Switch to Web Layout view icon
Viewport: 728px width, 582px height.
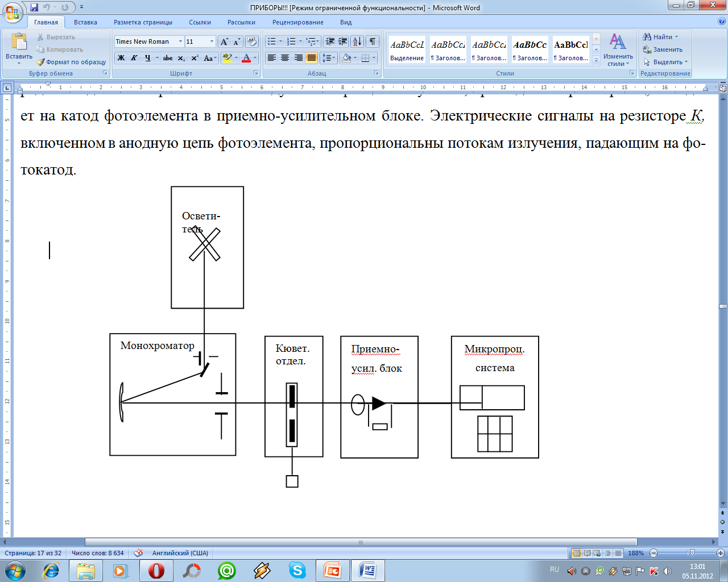pyautogui.click(x=597, y=553)
